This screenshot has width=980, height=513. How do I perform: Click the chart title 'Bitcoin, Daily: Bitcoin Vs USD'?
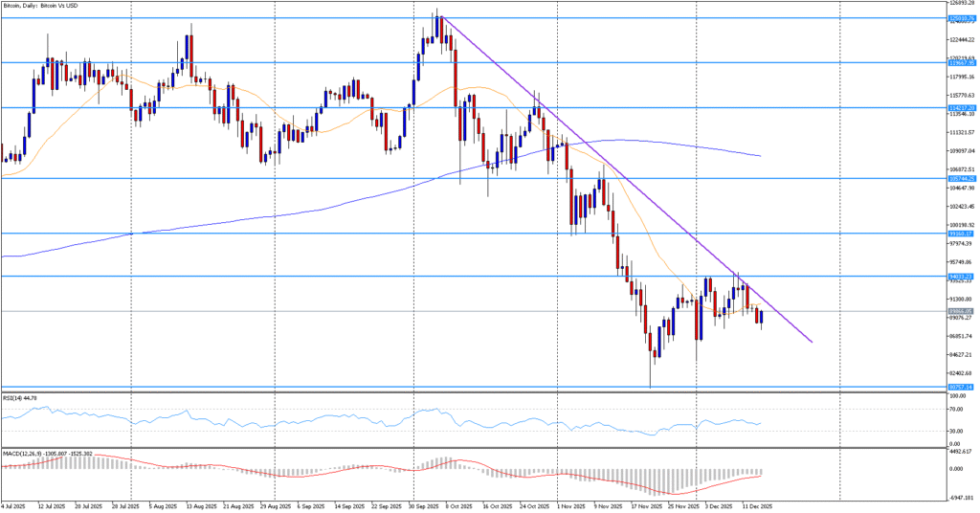pyautogui.click(x=43, y=5)
